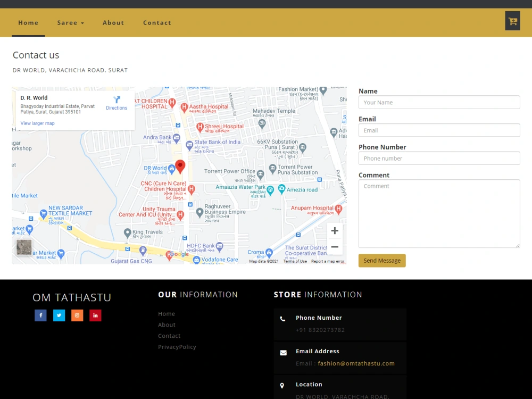Click the fashion@omtathastu.com email link
Viewport: 532px width, 399px height.
point(356,363)
